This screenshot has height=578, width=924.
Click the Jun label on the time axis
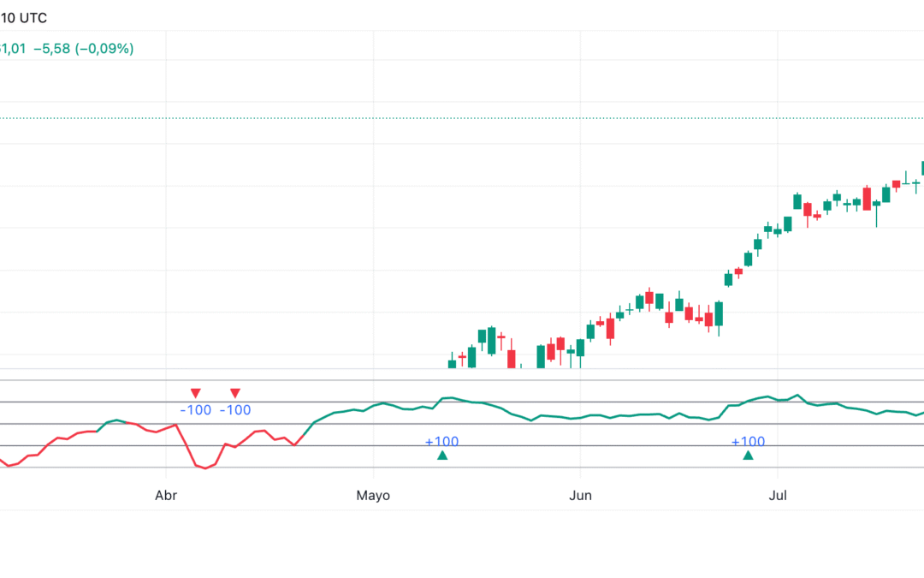(x=580, y=495)
